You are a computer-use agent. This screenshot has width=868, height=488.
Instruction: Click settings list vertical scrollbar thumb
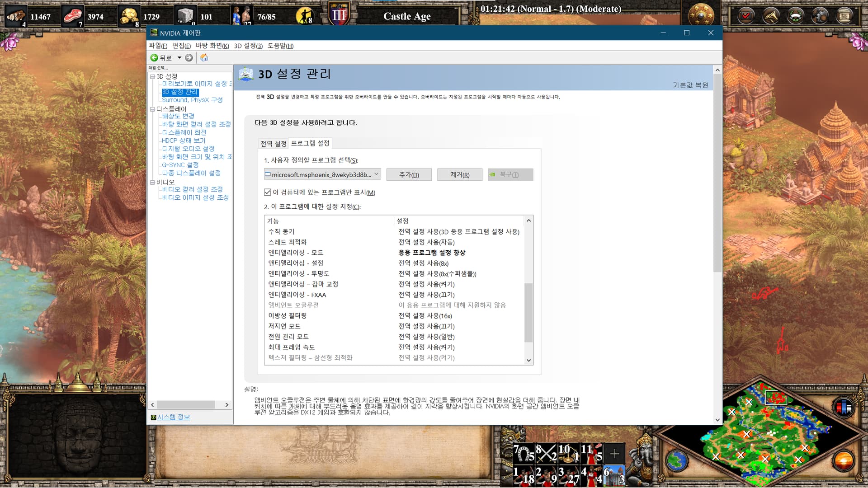tap(528, 313)
